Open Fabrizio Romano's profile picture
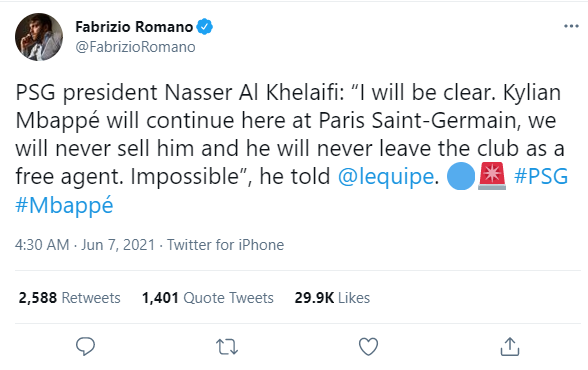 point(39,37)
